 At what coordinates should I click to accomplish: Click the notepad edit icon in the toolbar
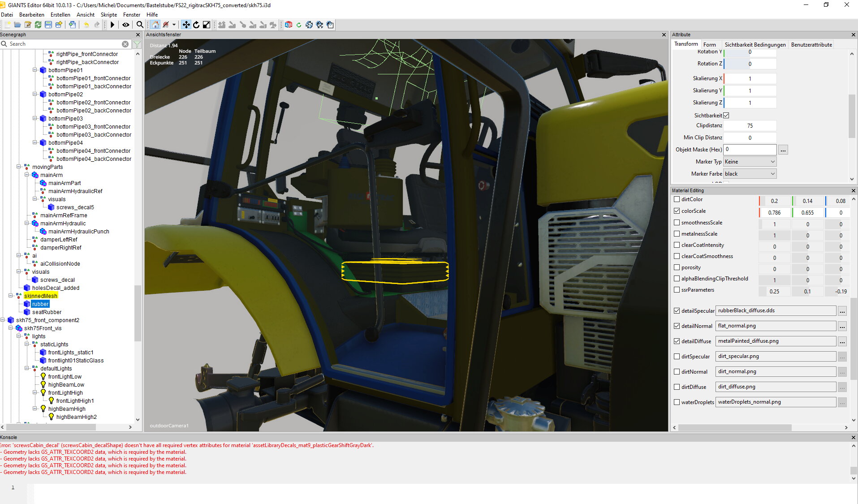[28, 25]
